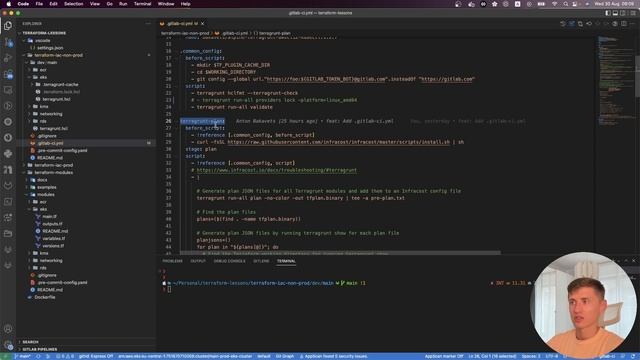640x360 pixels.
Task: Open the Manage gear icon
Action: tap(8, 345)
